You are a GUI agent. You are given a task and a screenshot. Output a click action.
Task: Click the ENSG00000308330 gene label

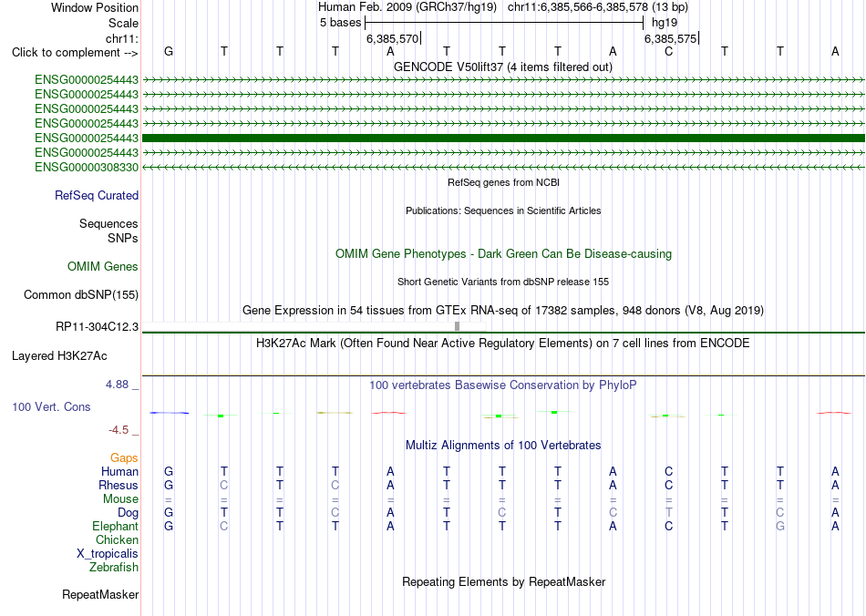tap(87, 168)
